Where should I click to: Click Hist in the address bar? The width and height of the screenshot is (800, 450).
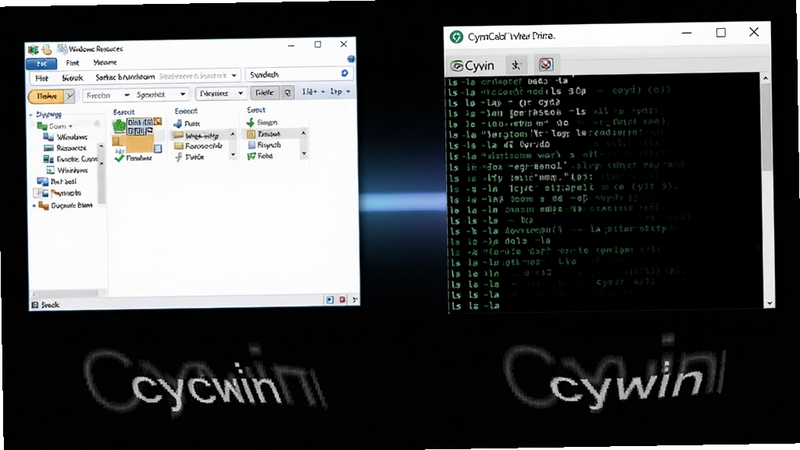pyautogui.click(x=42, y=78)
